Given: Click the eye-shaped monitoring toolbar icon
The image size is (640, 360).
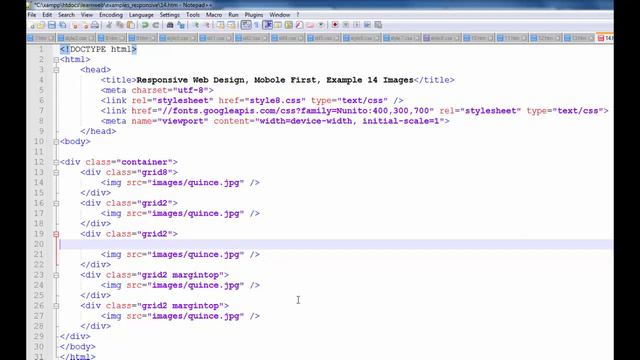Looking at the screenshot, I should pyautogui.click(x=321, y=25).
